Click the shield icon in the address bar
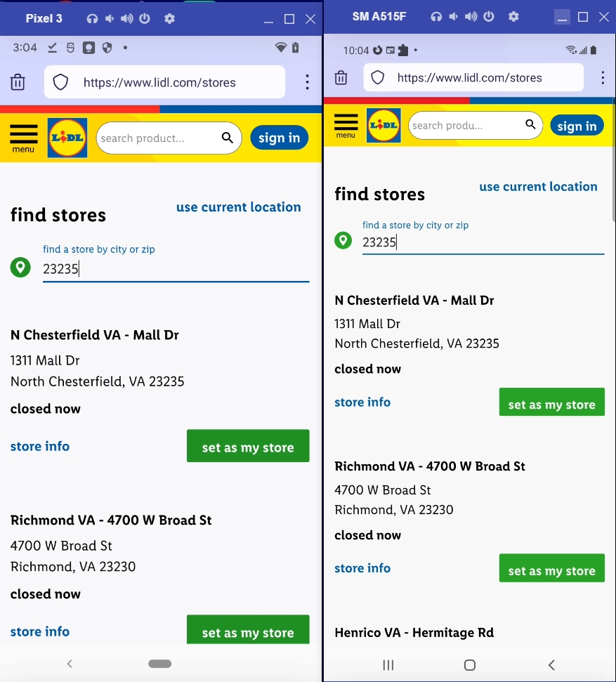This screenshot has height=682, width=616. [x=60, y=82]
